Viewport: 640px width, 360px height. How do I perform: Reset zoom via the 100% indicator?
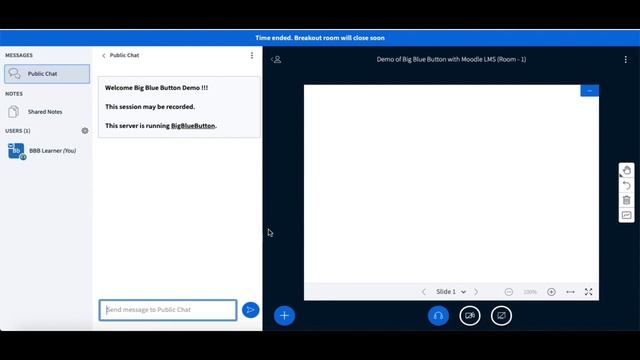coord(530,292)
